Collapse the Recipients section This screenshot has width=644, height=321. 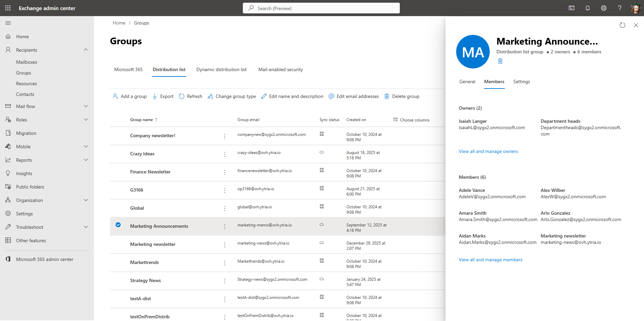[x=86, y=50]
